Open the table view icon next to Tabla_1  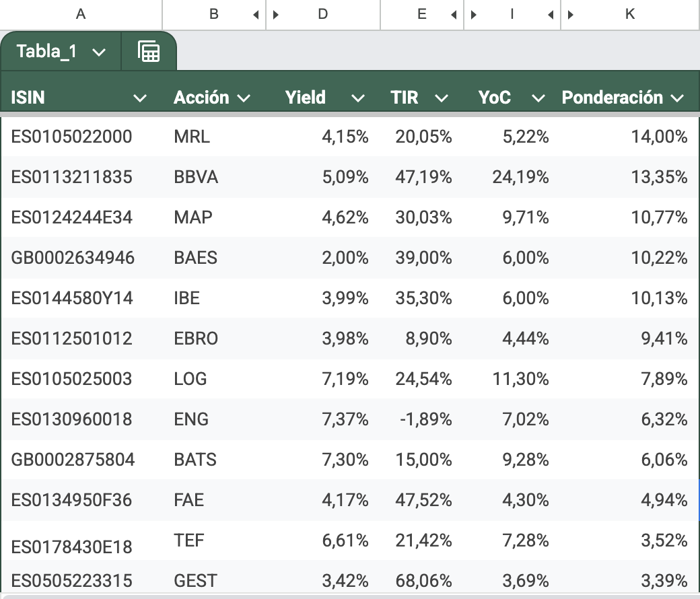149,51
